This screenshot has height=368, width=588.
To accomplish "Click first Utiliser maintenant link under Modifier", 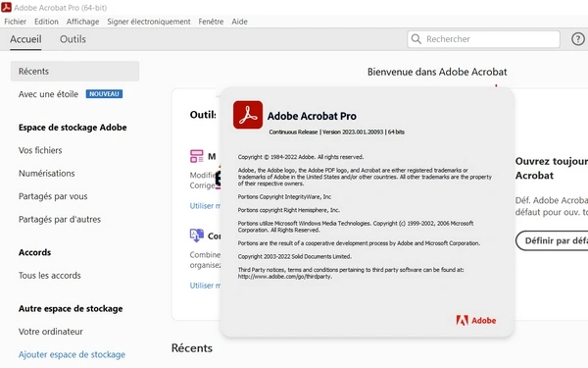I will [206, 206].
